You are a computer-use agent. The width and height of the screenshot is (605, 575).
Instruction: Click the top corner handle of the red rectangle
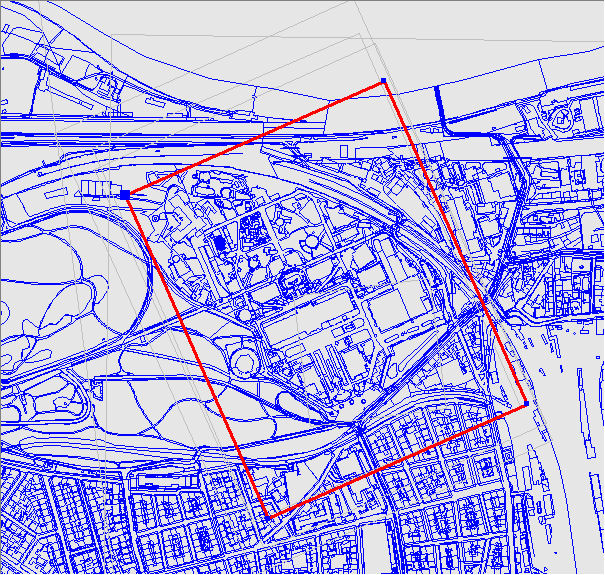click(x=383, y=81)
